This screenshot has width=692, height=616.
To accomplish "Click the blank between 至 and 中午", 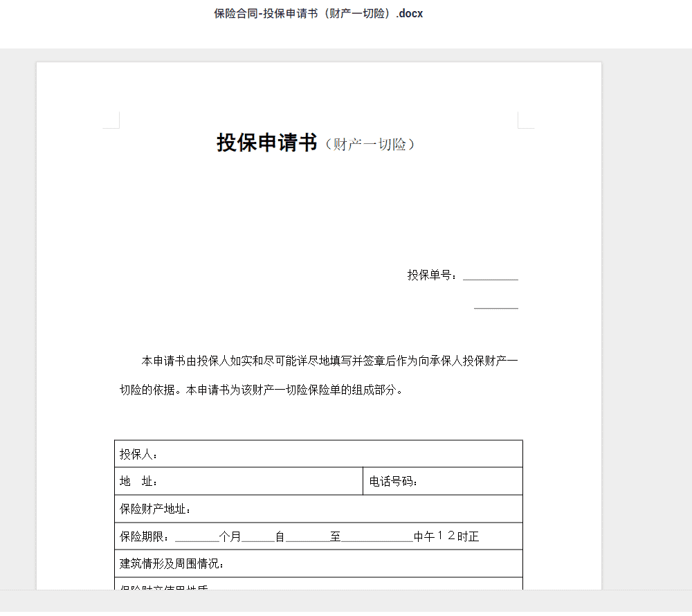I will (377, 537).
